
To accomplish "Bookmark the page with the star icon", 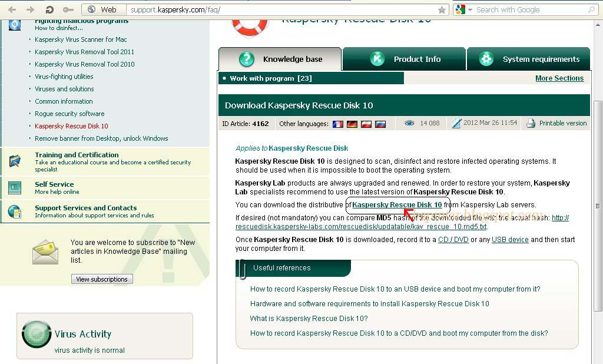I will [x=442, y=10].
